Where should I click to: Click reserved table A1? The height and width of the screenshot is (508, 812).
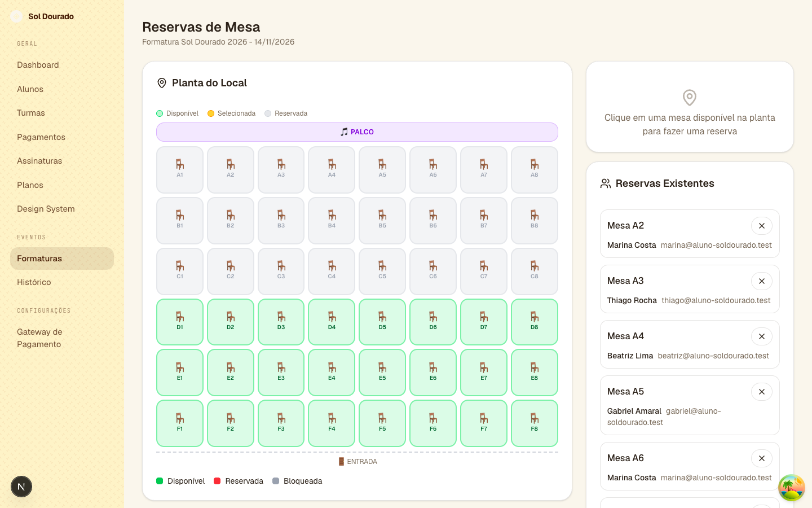coord(180,170)
